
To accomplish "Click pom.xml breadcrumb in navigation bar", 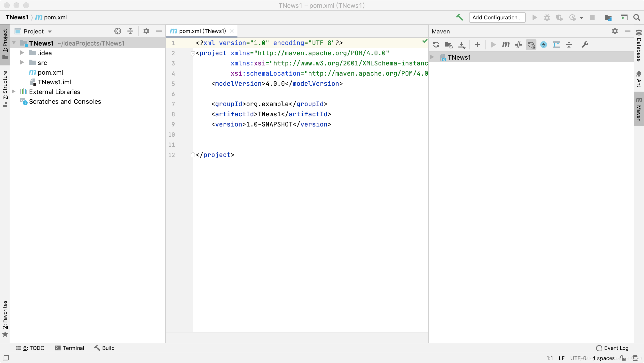I will (x=51, y=17).
